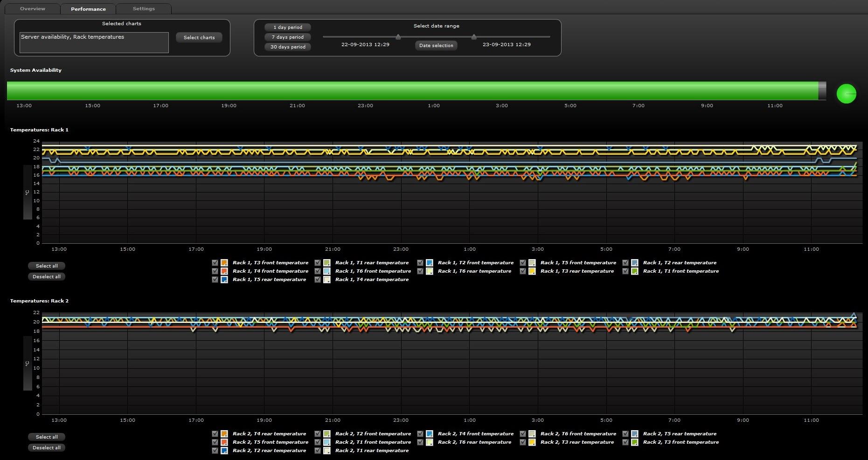868x460 pixels.
Task: Open the Overview tab
Action: tap(33, 9)
